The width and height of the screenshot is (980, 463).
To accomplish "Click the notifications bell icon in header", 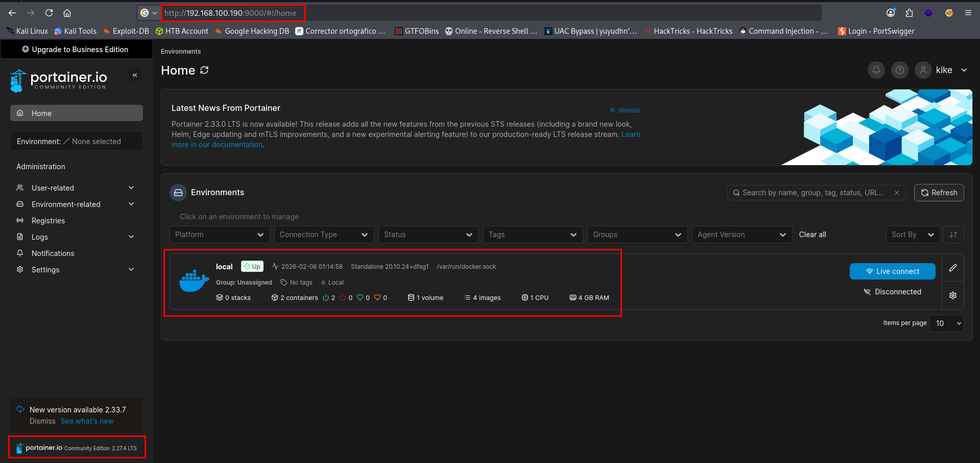I will (876, 70).
